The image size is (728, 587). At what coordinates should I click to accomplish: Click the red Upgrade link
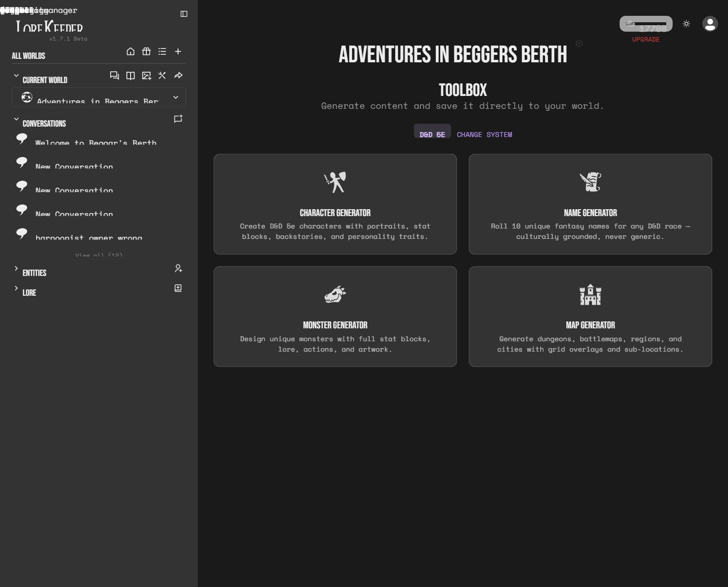[x=645, y=40]
